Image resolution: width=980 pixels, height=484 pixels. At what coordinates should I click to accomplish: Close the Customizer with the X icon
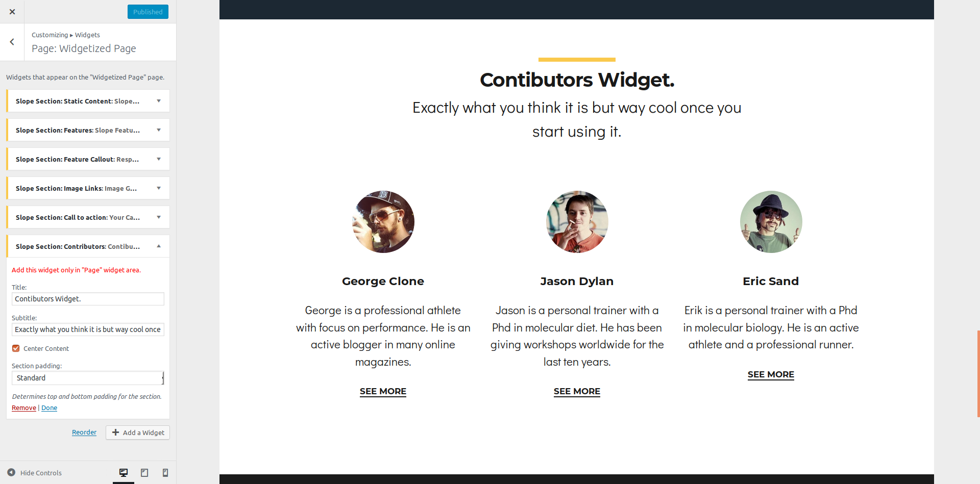point(12,12)
